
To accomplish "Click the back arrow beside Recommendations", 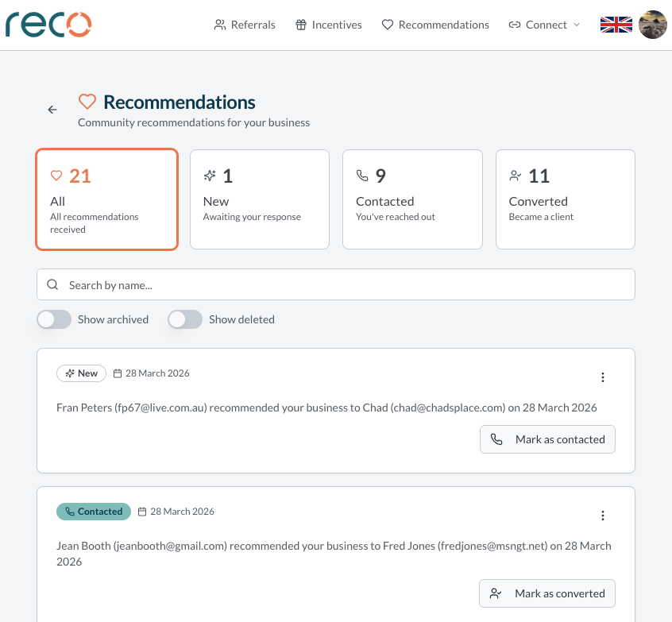I will pos(52,110).
